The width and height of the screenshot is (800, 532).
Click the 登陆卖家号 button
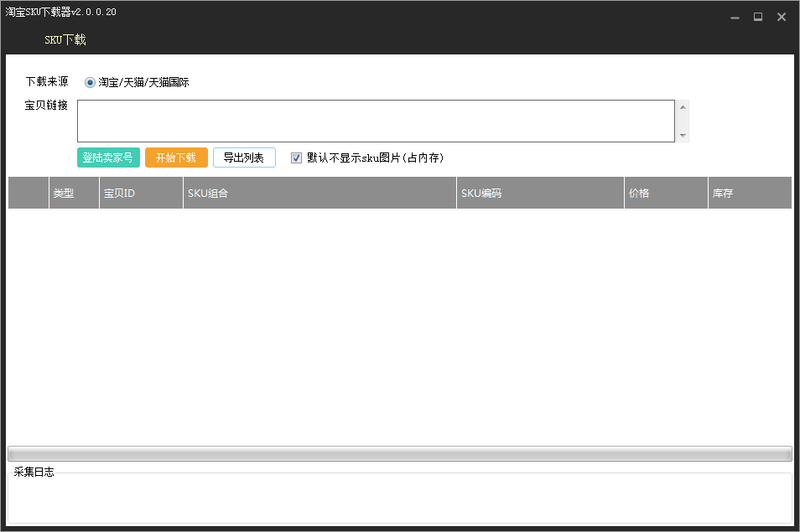(108, 158)
